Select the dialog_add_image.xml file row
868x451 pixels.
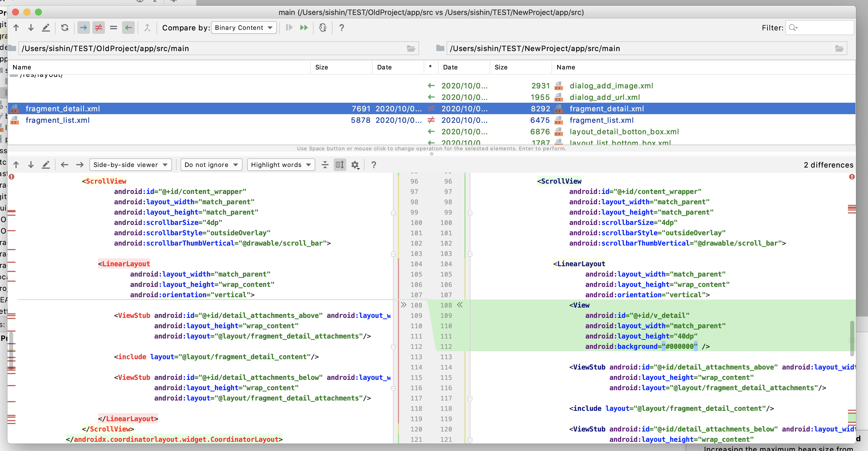[x=611, y=86]
